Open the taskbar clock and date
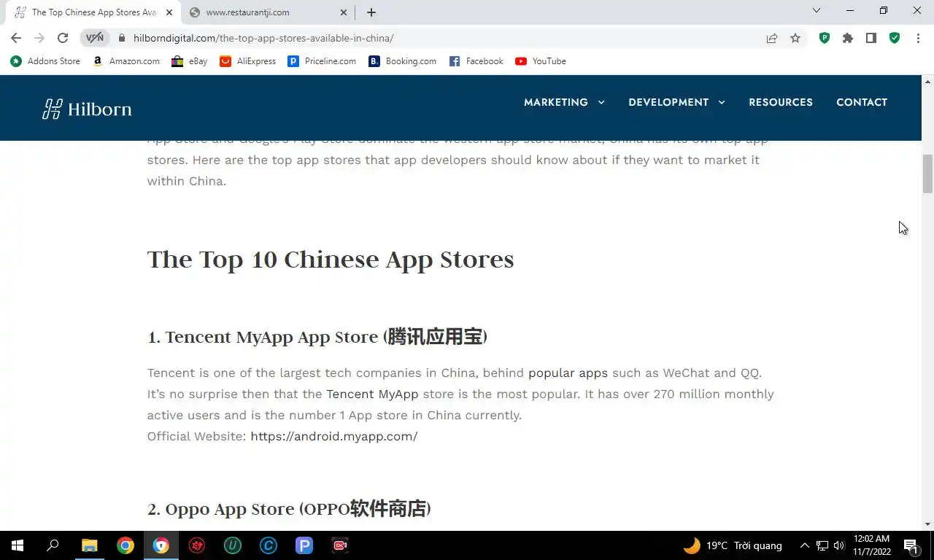 pos(871,545)
